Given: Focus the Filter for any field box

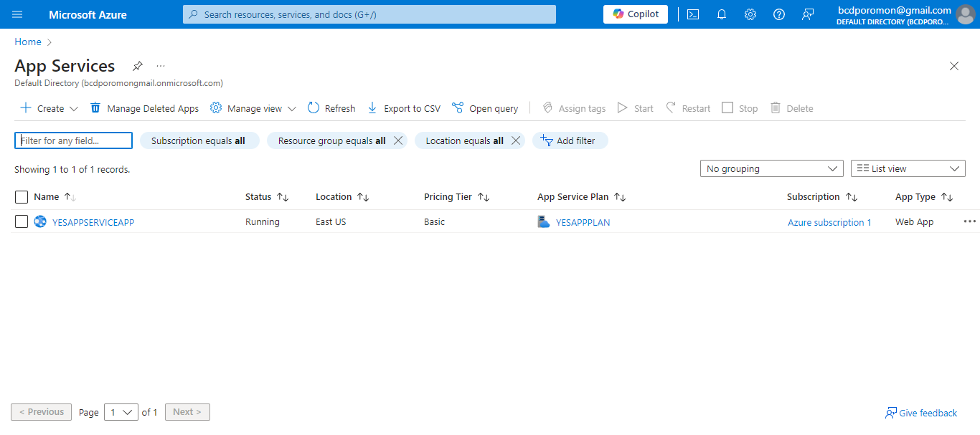Looking at the screenshot, I should (x=74, y=140).
